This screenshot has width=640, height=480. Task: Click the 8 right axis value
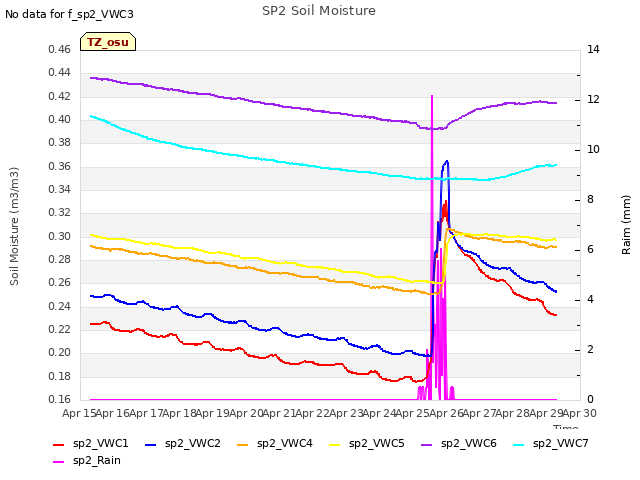point(591,199)
